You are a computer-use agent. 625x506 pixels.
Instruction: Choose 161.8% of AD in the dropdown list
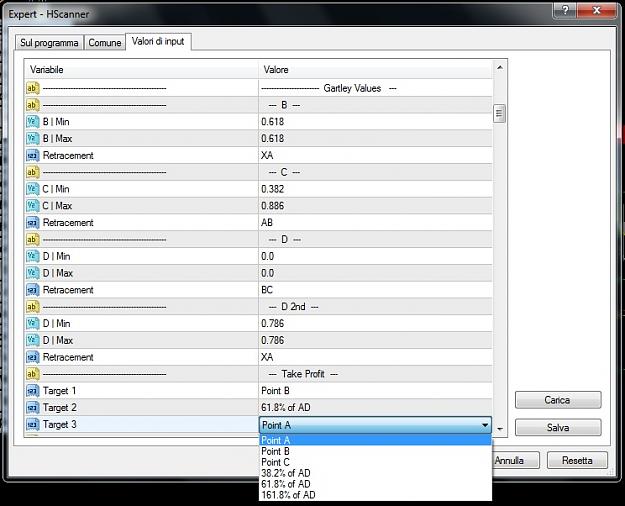coord(375,495)
